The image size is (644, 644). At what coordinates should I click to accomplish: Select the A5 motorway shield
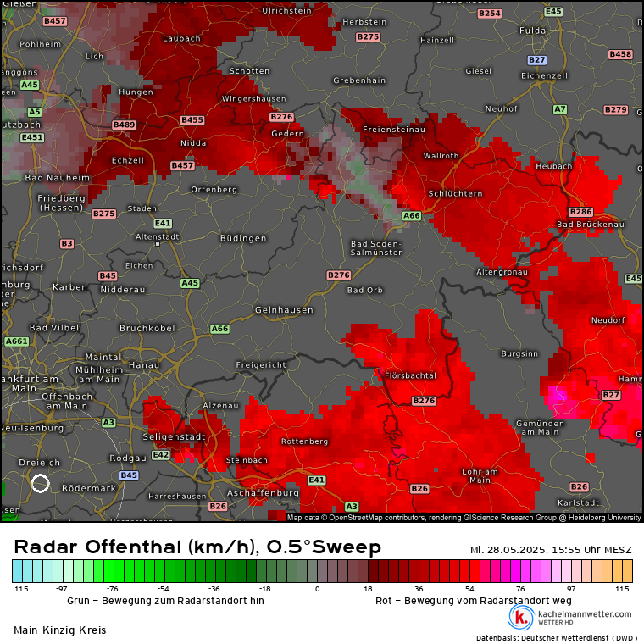[x=35, y=112]
